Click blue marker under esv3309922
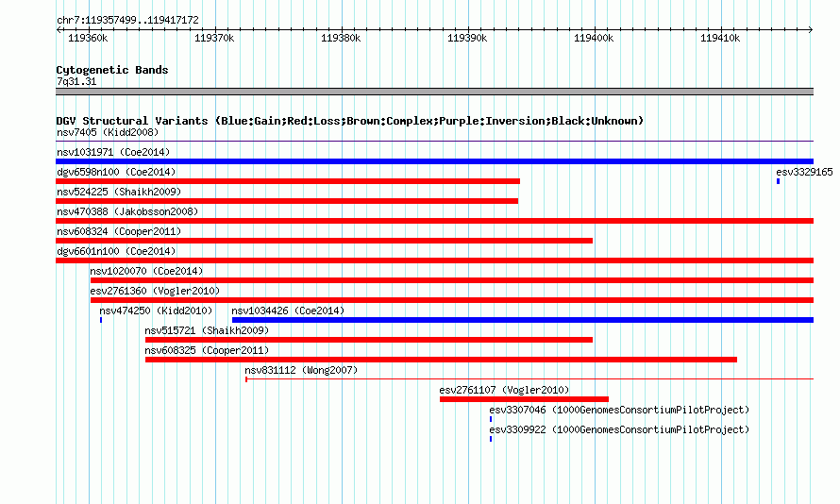Screen dimensions: 840x504 pos(491,439)
